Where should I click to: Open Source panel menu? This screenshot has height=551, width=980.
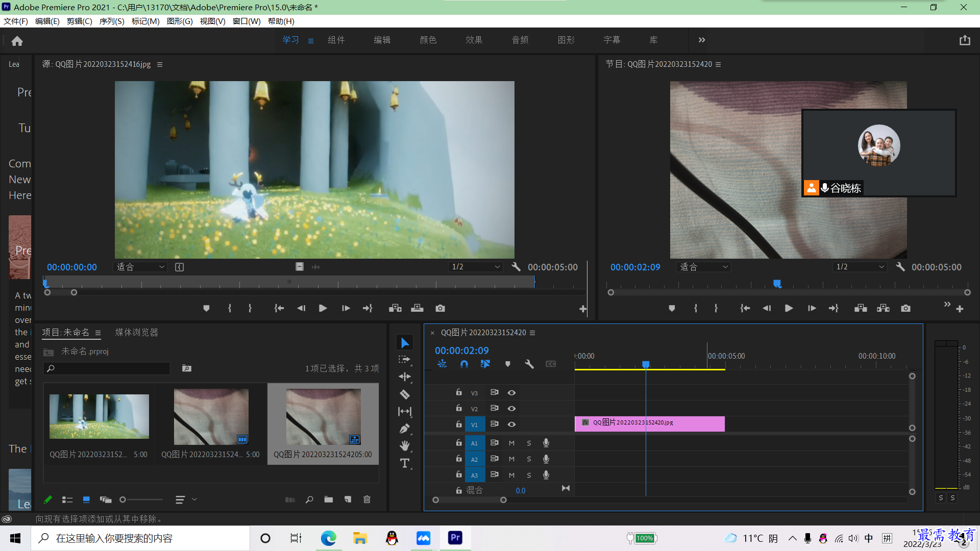click(160, 64)
